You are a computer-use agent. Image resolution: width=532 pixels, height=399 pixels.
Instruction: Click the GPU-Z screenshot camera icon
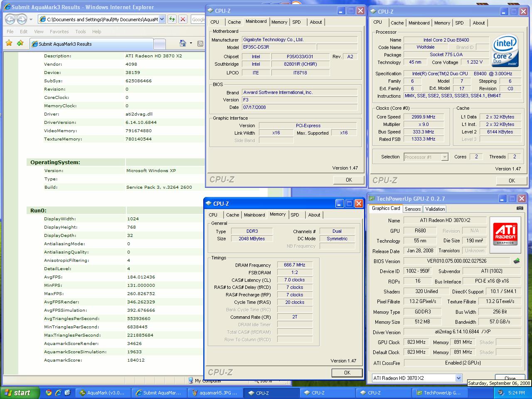pyautogui.click(x=520, y=208)
